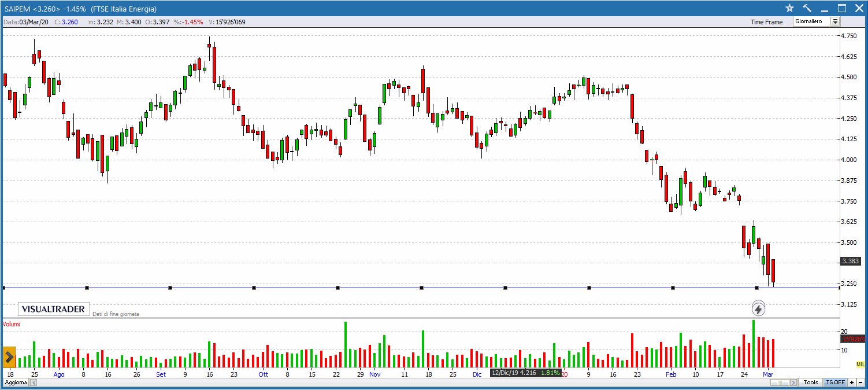Click the VISUALTRADER logo box
The height and width of the screenshot is (390, 868).
click(x=54, y=309)
